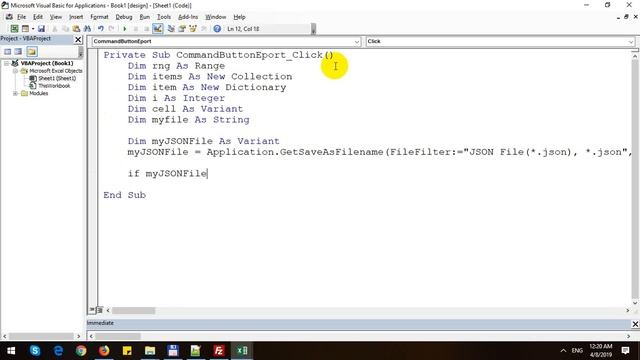Image resolution: width=640 pixels, height=360 pixels.
Task: Toggle Procedure View button at the code window bottom
Action: coord(92,310)
